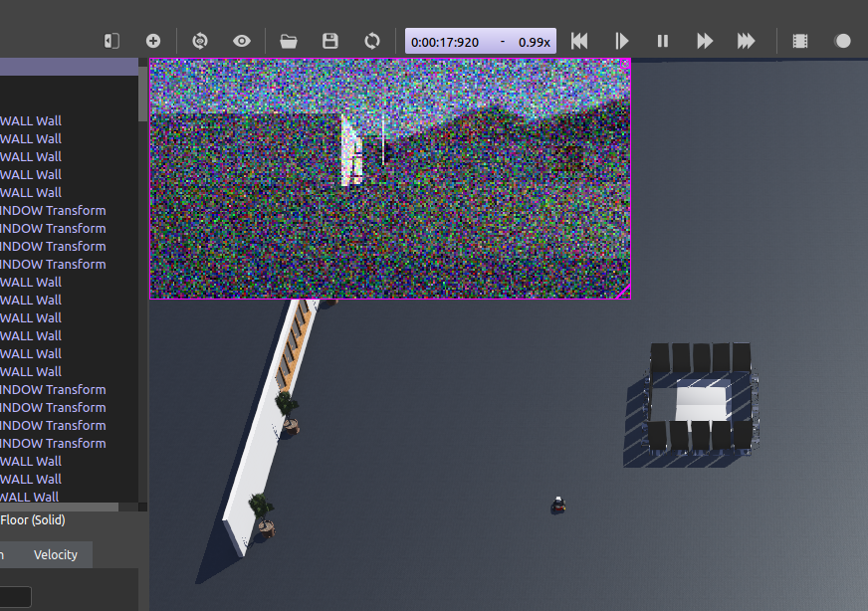Save the world with the floppy icon
Screen dimensions: 868x611
coord(330,41)
